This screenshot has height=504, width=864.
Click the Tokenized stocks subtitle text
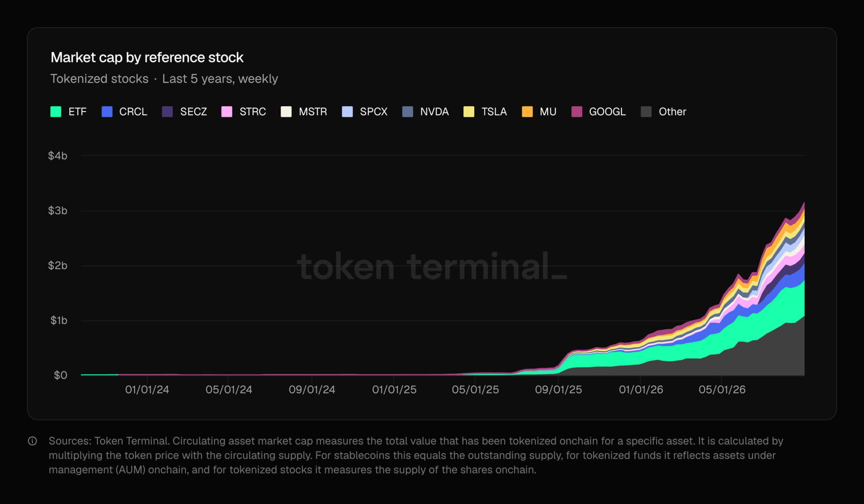coord(99,79)
